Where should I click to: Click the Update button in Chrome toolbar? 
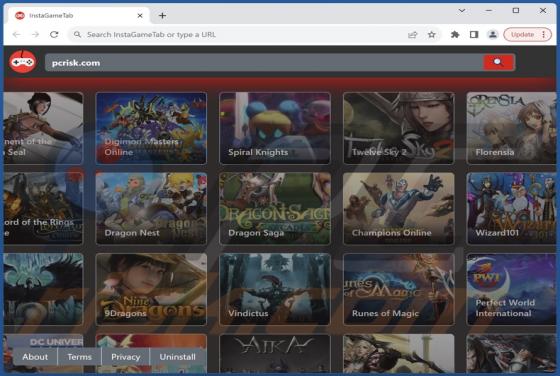[x=522, y=35]
